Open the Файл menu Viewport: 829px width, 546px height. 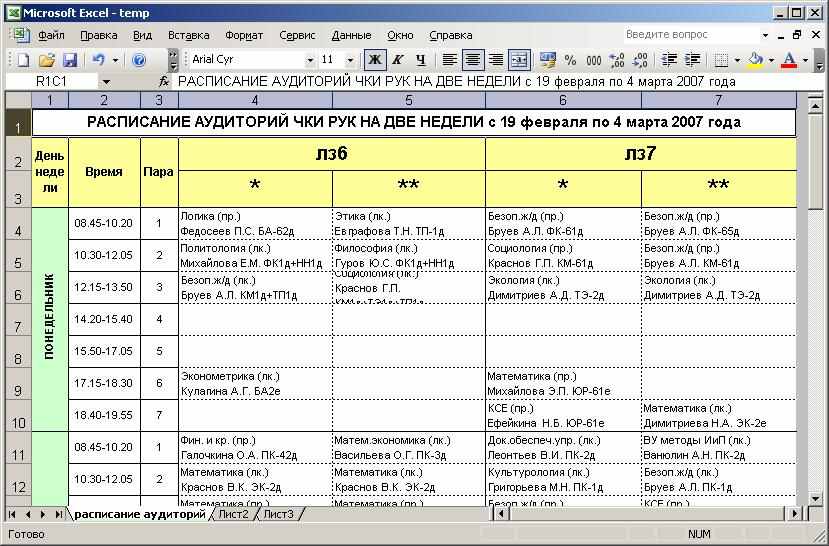click(x=51, y=35)
